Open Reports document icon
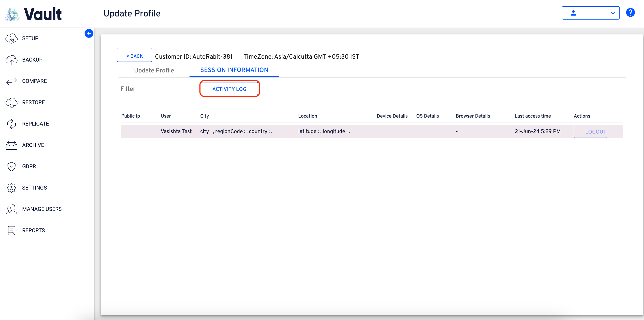644x320 pixels. tap(12, 230)
